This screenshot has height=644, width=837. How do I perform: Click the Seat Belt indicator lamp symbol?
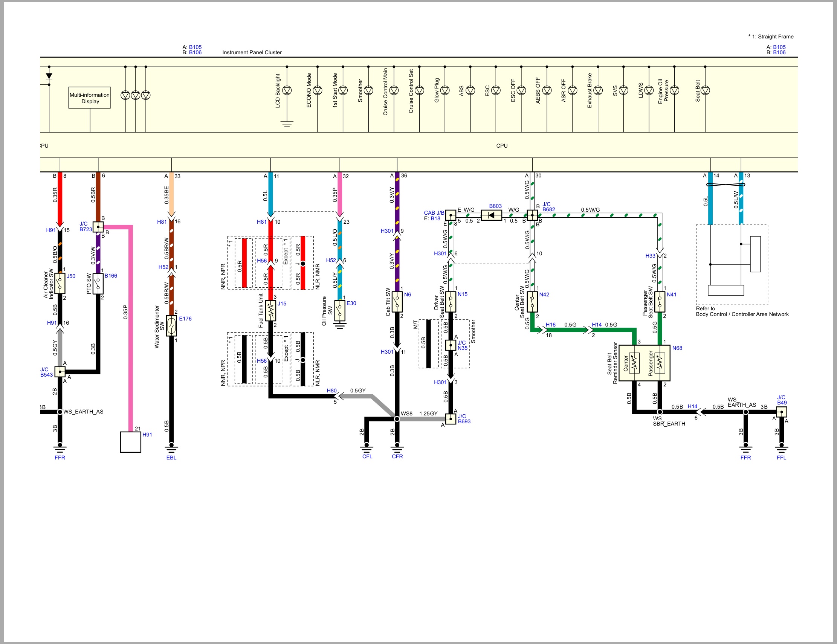tap(705, 90)
